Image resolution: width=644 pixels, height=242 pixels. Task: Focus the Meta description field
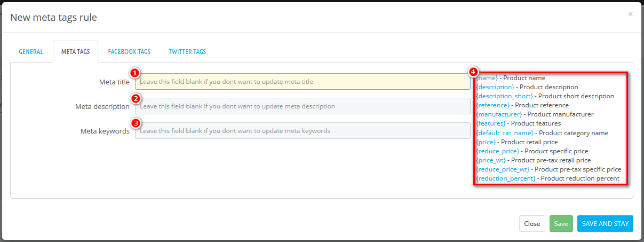303,106
